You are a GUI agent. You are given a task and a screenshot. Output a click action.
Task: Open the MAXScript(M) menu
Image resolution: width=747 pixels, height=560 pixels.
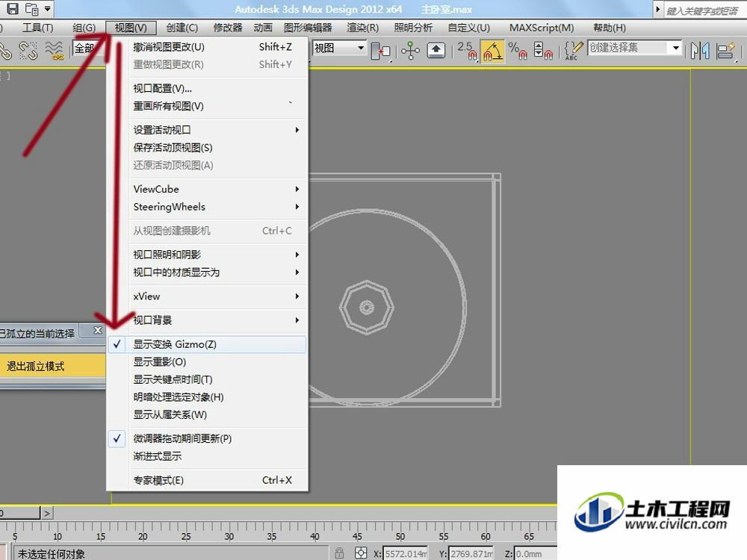click(x=542, y=28)
